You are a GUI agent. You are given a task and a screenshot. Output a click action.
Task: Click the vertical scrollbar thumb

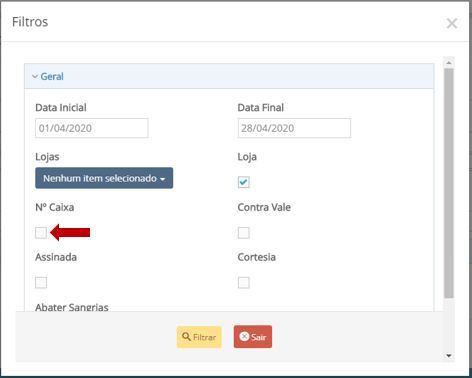coord(449,183)
